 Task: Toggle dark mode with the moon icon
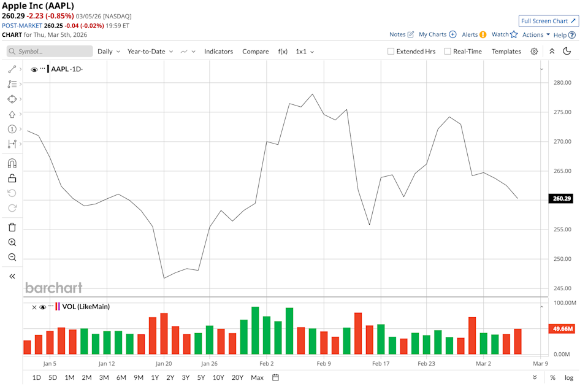coord(565,52)
